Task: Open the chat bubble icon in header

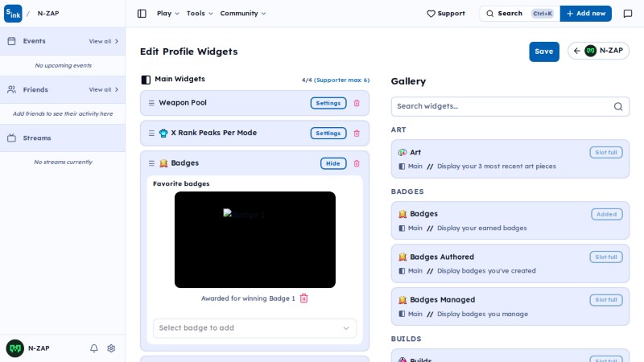Action: point(628,14)
